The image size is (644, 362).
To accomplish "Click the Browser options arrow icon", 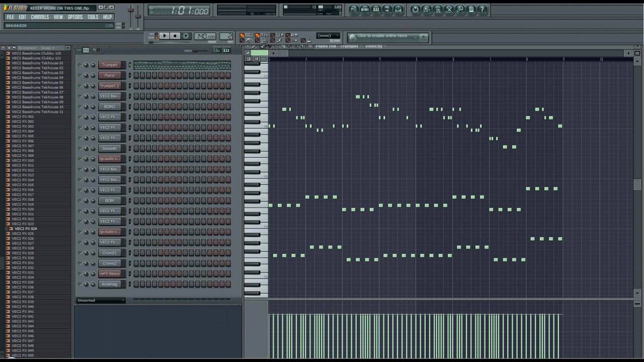I will coord(3,48).
